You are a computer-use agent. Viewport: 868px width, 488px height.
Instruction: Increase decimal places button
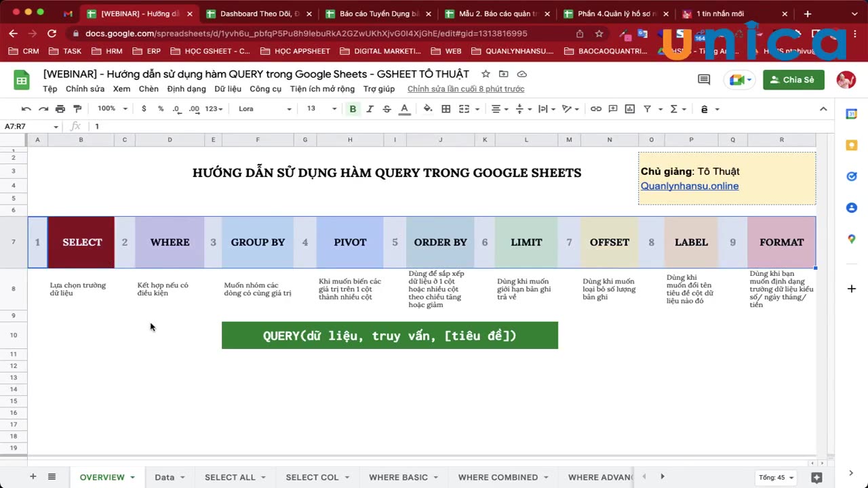(x=194, y=109)
